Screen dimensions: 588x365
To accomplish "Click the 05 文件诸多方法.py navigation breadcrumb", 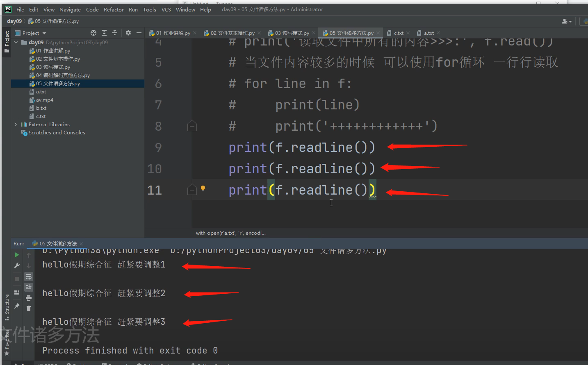I will coord(53,21).
